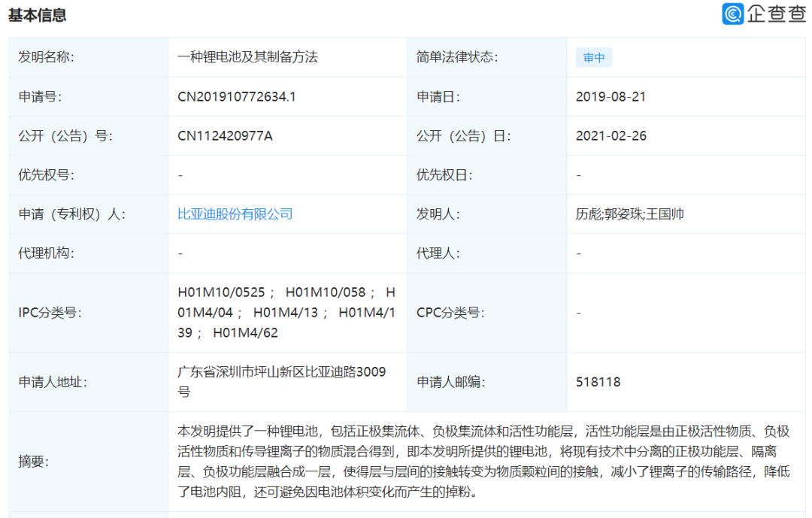The height and width of the screenshot is (518, 812).
Task: Select the application number CN201910772634.1
Action: tap(237, 97)
